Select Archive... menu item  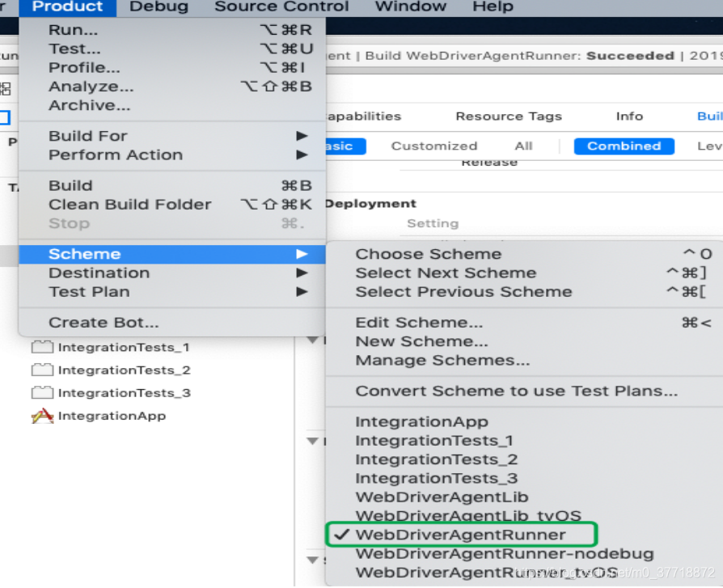(172, 106)
